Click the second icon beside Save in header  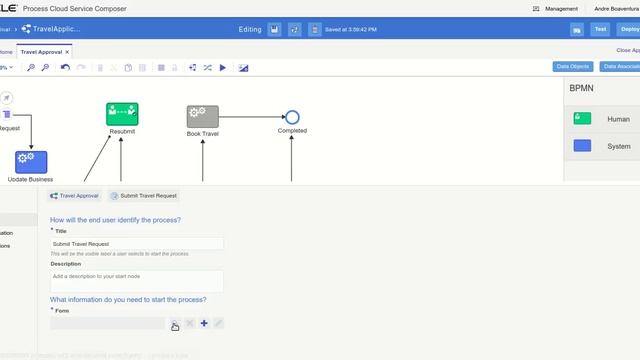(x=294, y=29)
